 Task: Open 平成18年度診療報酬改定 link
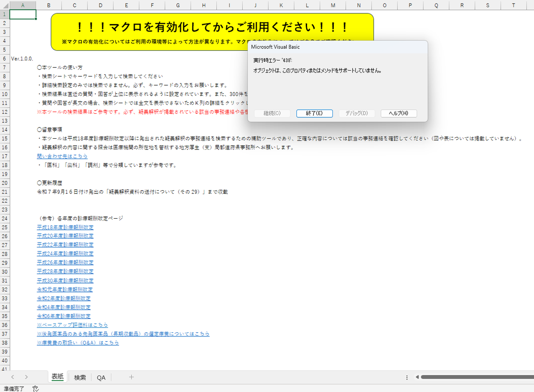pos(65,227)
